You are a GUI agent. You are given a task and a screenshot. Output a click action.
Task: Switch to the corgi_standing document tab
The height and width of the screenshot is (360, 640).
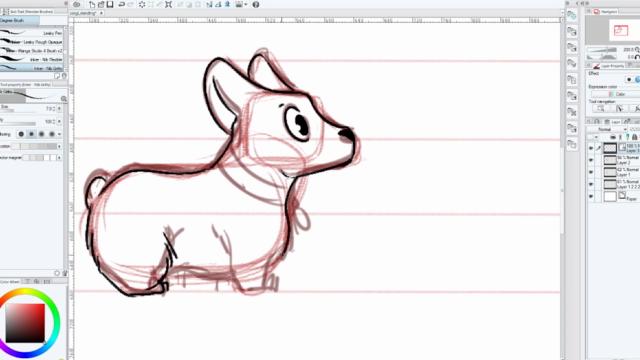click(84, 13)
